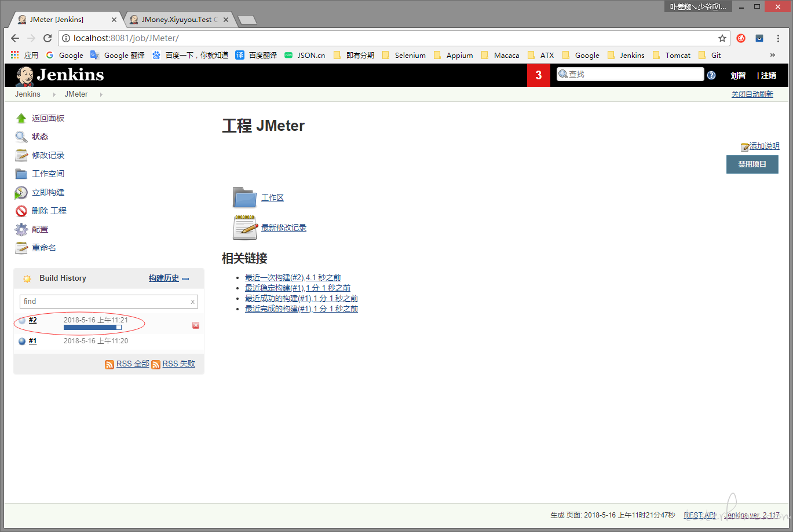Image resolution: width=793 pixels, height=532 pixels.
Task: Click the red browser extension icon
Action: point(741,38)
